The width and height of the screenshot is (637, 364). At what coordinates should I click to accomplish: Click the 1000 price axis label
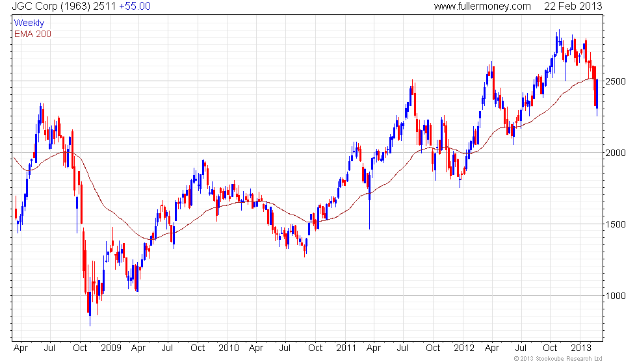point(616,296)
